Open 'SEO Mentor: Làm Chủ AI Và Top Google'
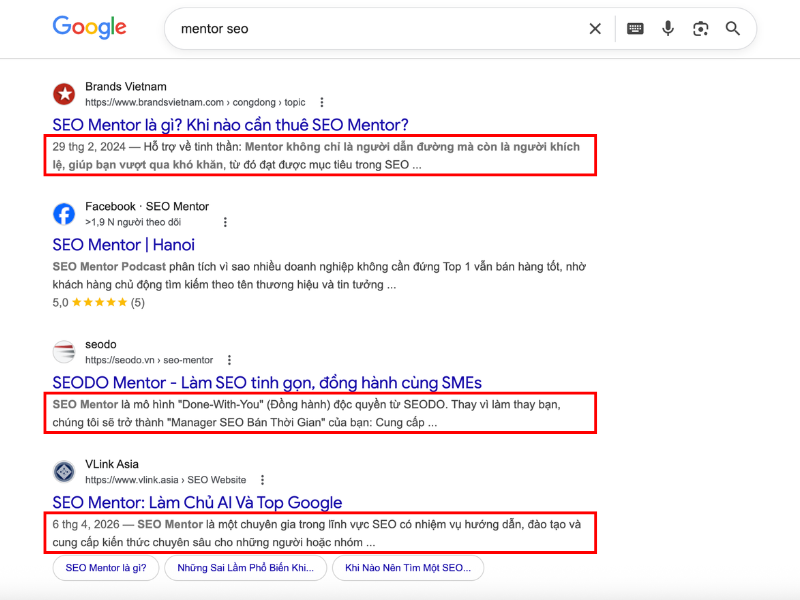The height and width of the screenshot is (600, 800). [x=197, y=503]
